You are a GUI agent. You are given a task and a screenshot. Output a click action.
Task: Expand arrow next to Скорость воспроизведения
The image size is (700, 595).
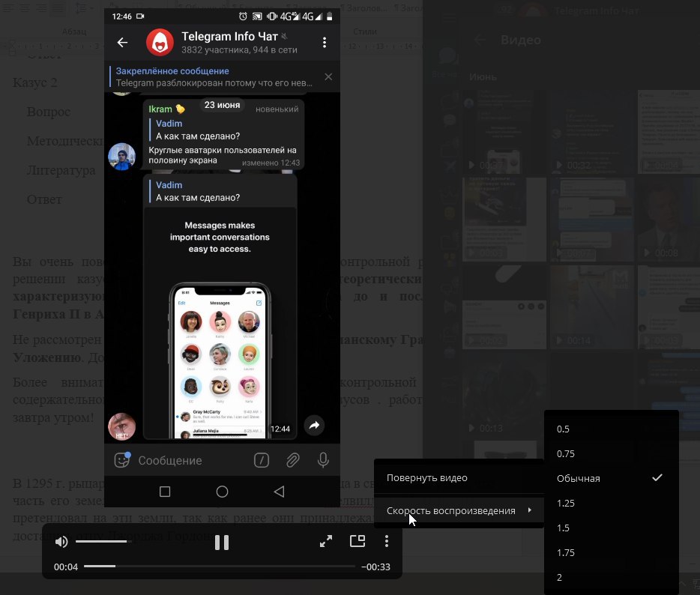pyautogui.click(x=529, y=510)
